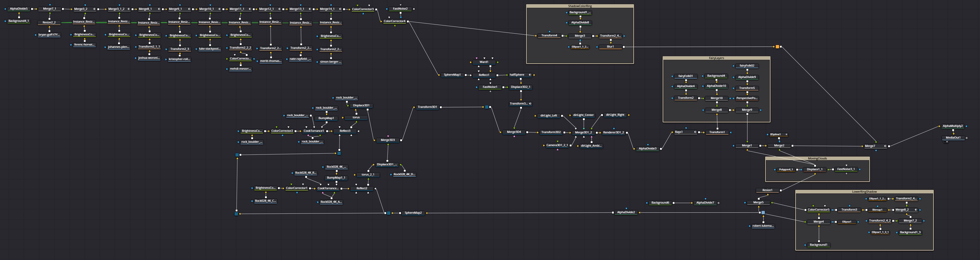This screenshot has height=260, width=980.
Task: Select the Background6 node
Action: pyautogui.click(x=660, y=203)
